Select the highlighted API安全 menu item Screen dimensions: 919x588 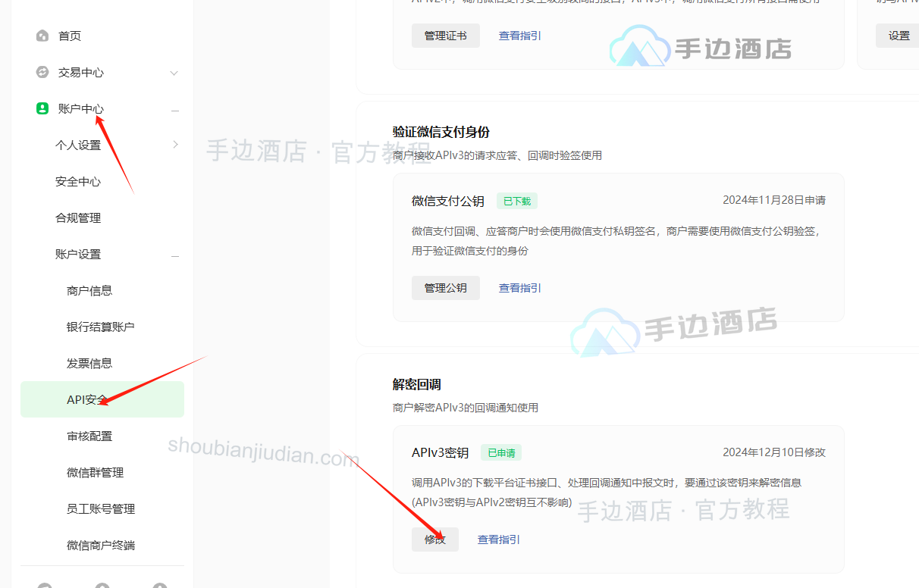[102, 399]
